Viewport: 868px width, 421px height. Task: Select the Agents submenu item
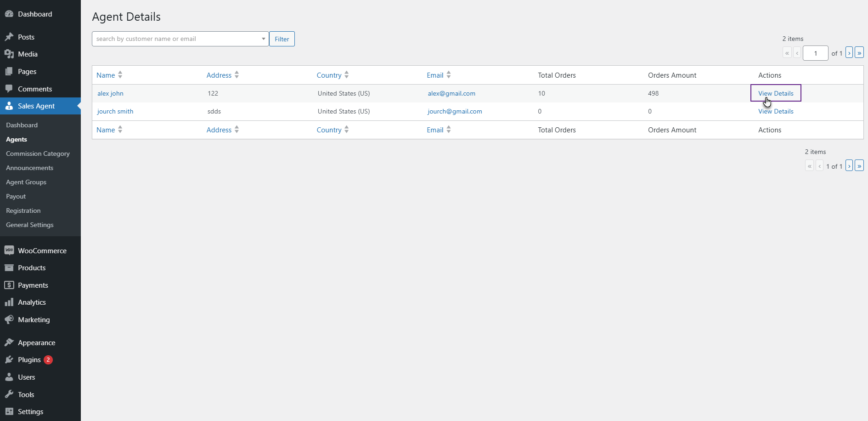point(17,139)
